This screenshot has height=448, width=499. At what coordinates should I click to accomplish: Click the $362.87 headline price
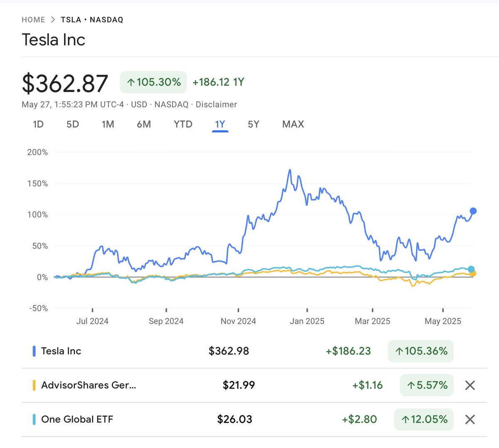click(65, 83)
